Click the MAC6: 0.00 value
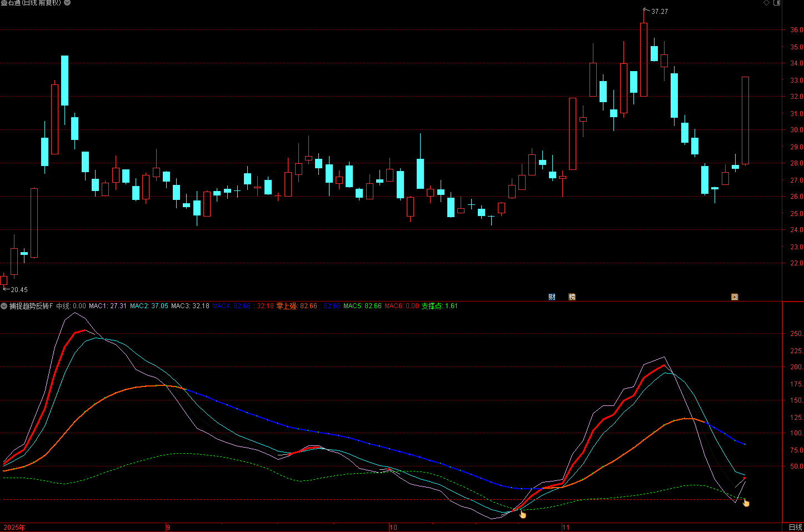 coord(402,306)
